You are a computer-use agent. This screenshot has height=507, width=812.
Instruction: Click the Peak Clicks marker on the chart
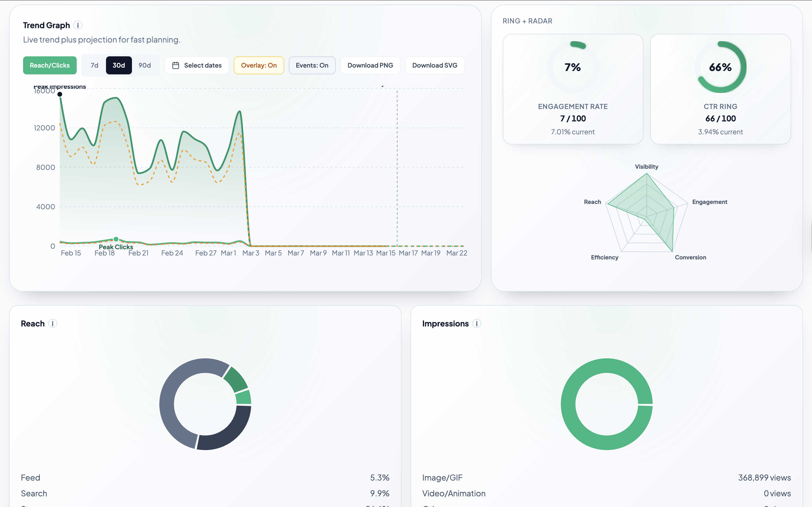pyautogui.click(x=116, y=239)
